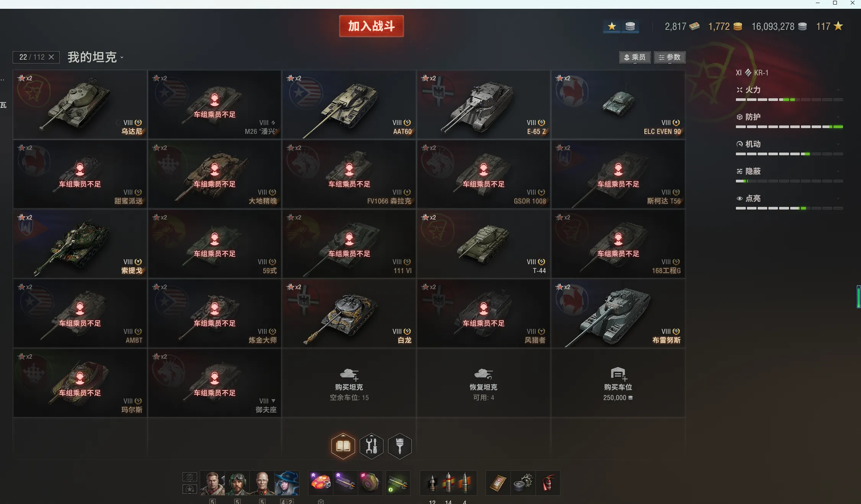Toggle the 乘员 crew view button
The image size is (861, 504).
[x=635, y=57]
